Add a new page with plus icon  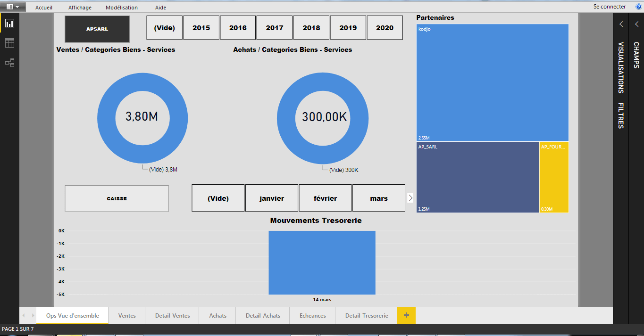[x=406, y=315]
